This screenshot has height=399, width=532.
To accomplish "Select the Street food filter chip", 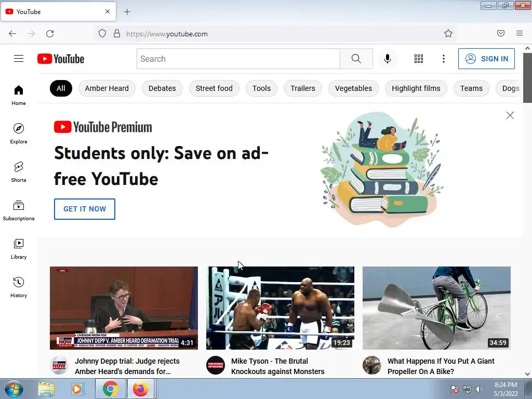I will pyautogui.click(x=214, y=88).
